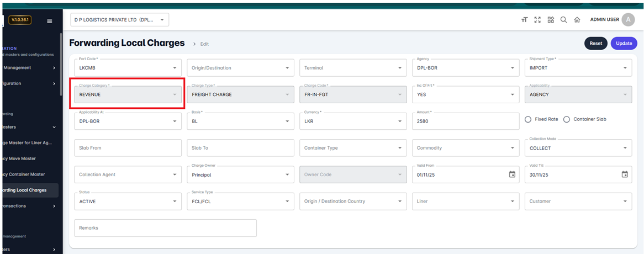
Task: Click the hamburger menu icon in sidebar
Action: (x=49, y=20)
